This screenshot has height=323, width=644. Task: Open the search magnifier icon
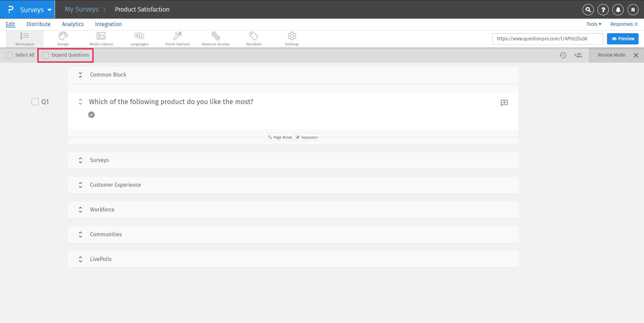point(588,10)
